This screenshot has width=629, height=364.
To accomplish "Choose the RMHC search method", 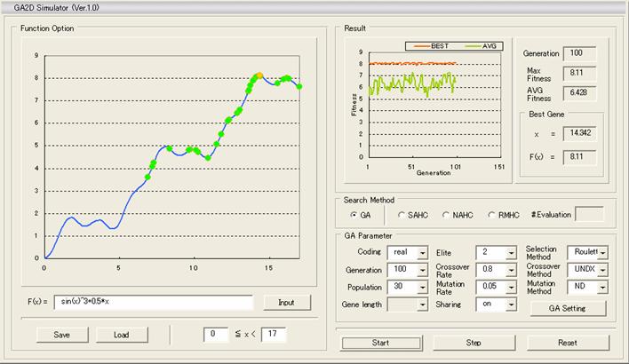I will click(x=491, y=215).
